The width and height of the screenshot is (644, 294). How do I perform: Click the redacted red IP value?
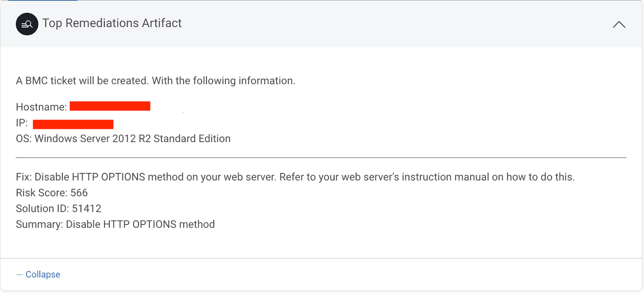(73, 124)
